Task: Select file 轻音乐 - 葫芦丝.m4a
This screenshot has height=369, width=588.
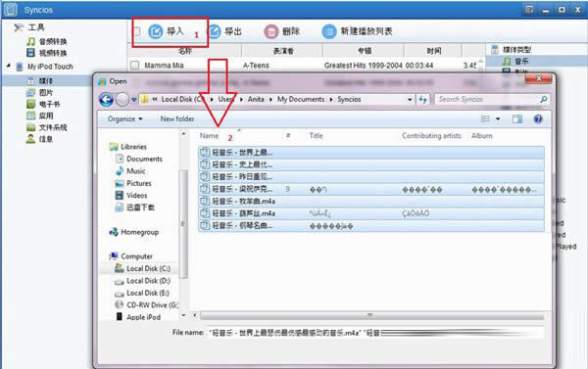Action: pyautogui.click(x=370, y=213)
